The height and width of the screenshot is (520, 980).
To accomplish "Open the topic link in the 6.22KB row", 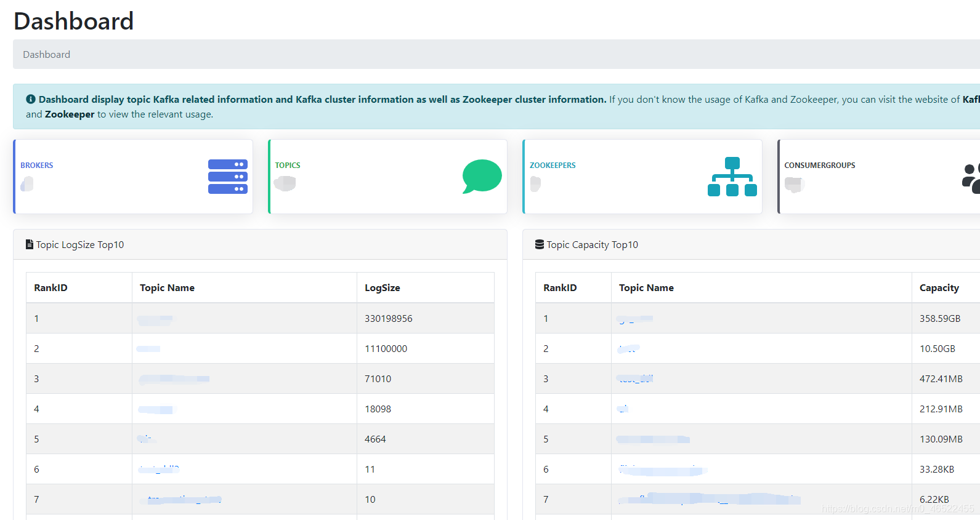I will click(x=710, y=499).
